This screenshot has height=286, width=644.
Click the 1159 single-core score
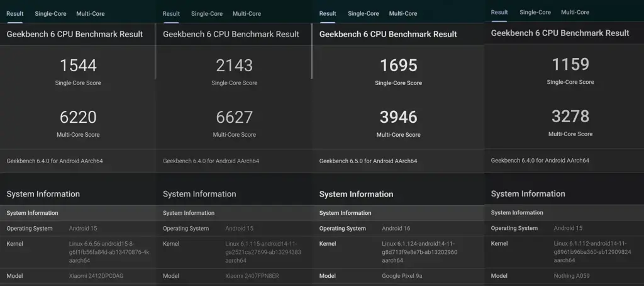click(570, 64)
